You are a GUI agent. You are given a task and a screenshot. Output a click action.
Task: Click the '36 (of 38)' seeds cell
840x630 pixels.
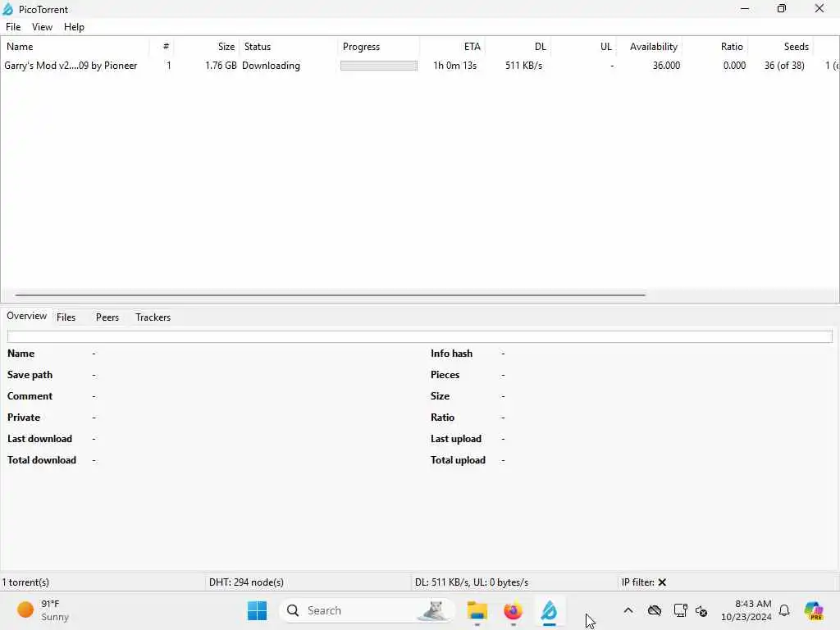(784, 66)
